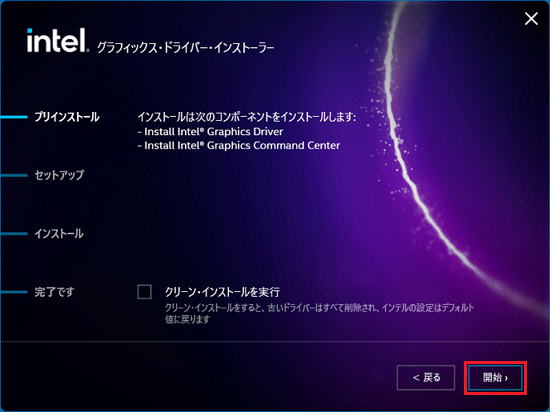Enable the クリーン・インストールを実行 checkbox
Screen dimensions: 550x412
pos(145,292)
